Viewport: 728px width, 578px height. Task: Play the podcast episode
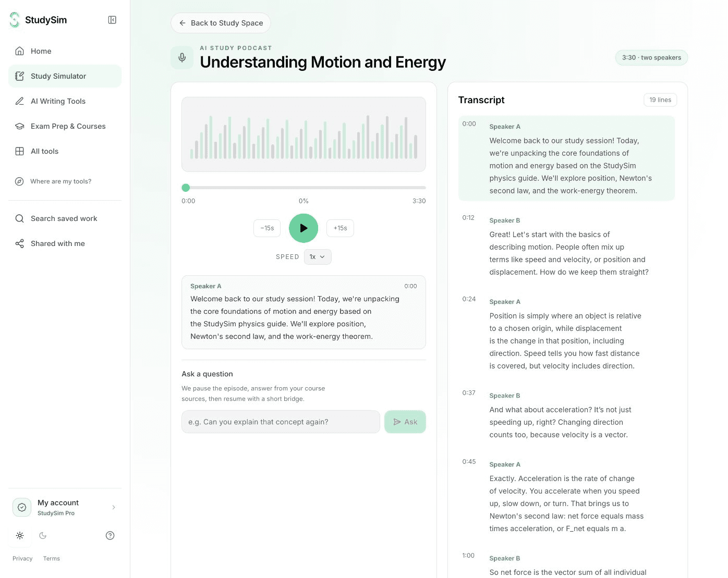pyautogui.click(x=304, y=228)
